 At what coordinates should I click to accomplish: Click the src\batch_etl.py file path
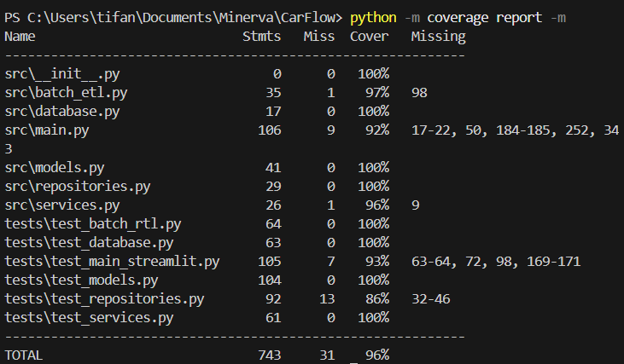tap(66, 92)
